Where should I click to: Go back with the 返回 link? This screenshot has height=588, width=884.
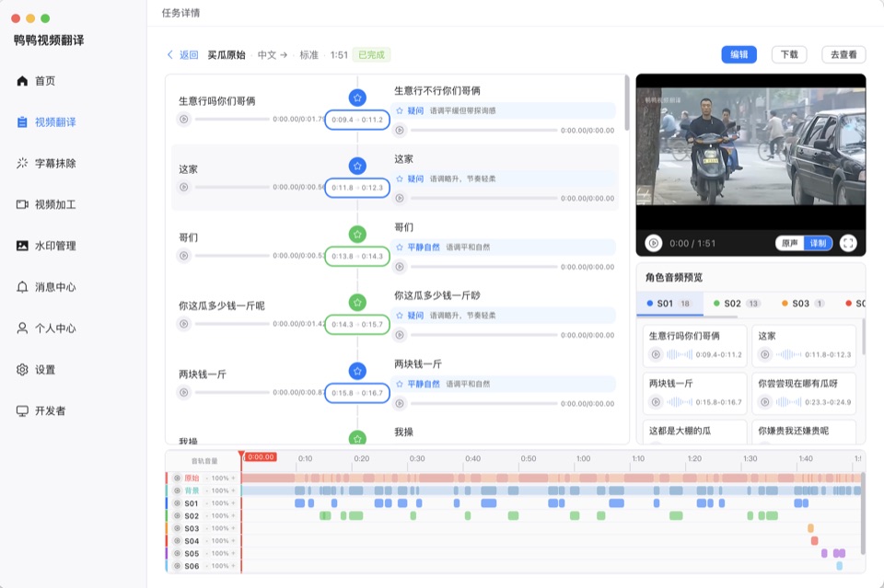coord(182,54)
